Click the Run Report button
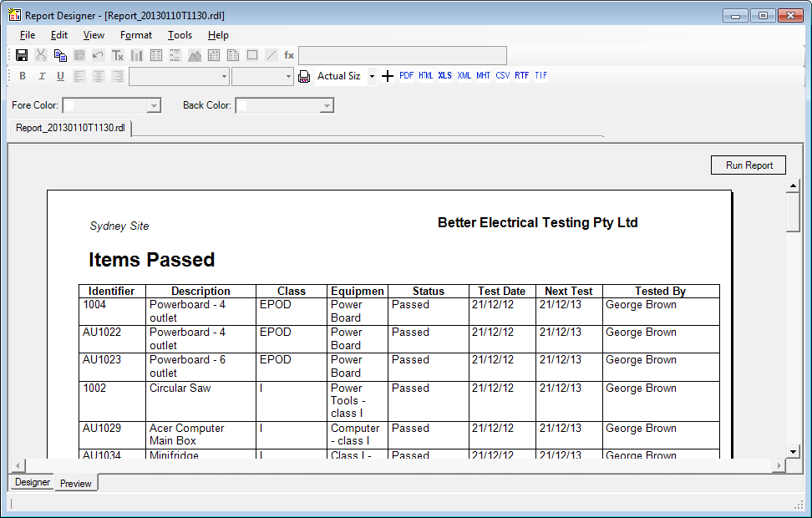The width and height of the screenshot is (812, 518). tap(749, 165)
